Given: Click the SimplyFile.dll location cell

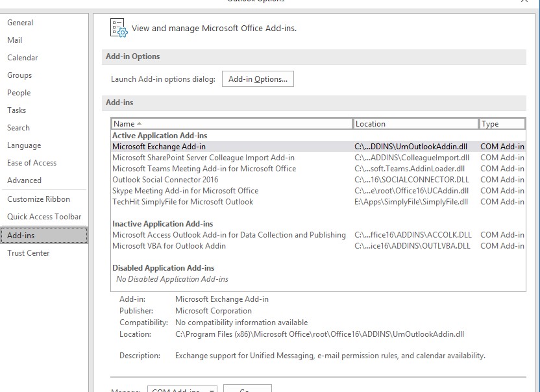Looking at the screenshot, I should click(x=411, y=202).
